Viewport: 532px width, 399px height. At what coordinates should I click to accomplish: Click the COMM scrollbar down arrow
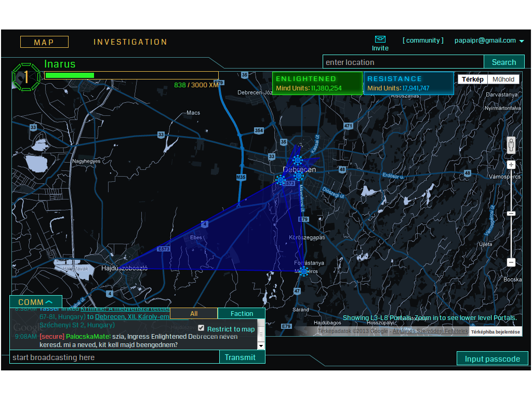(261, 346)
